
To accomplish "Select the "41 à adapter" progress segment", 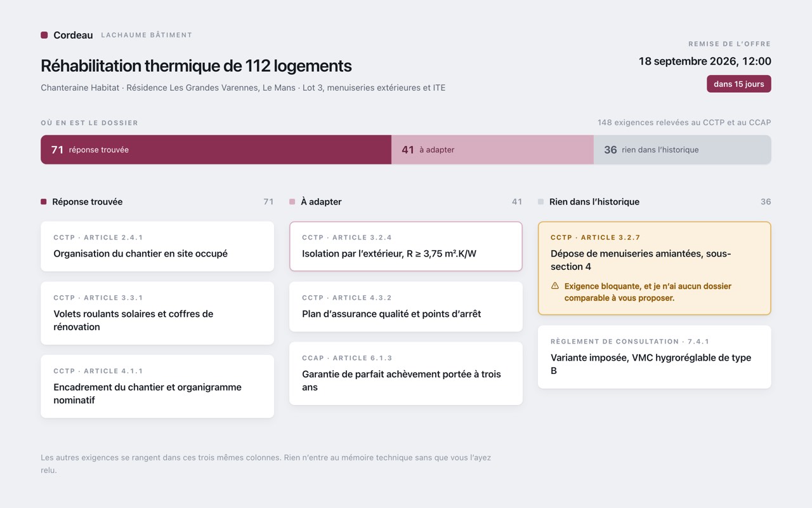I will (x=492, y=150).
